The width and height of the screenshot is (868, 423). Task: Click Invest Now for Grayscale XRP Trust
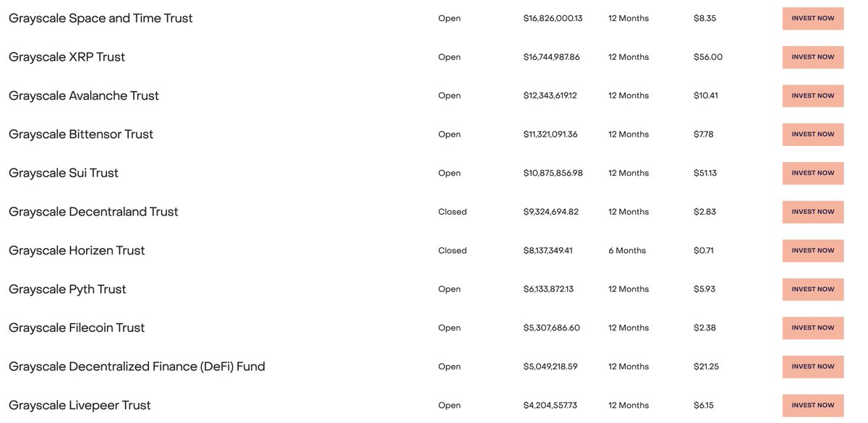coord(813,57)
